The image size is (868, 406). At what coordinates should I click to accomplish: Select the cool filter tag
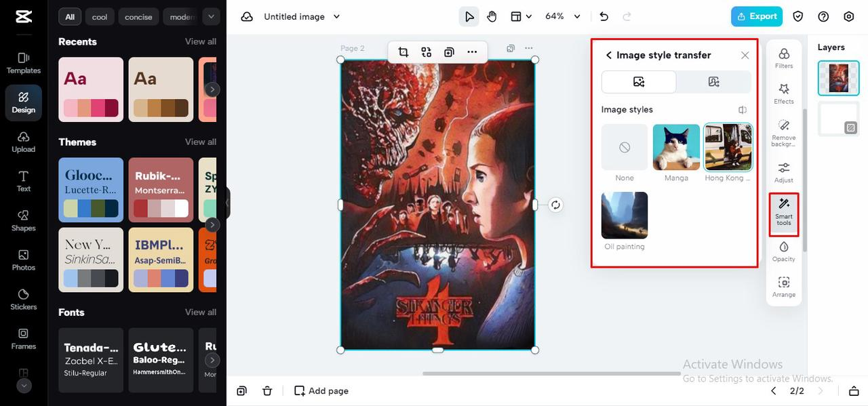tap(100, 16)
